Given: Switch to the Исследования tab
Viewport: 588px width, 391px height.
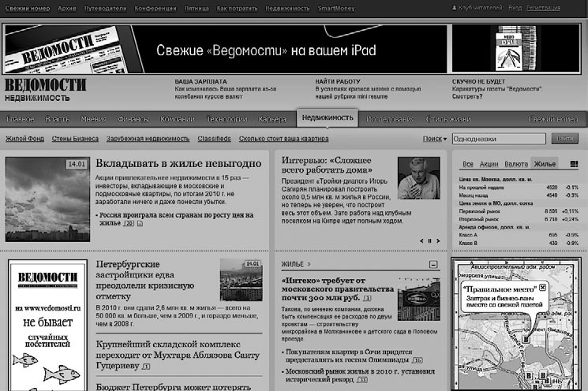Looking at the screenshot, I should (x=391, y=119).
